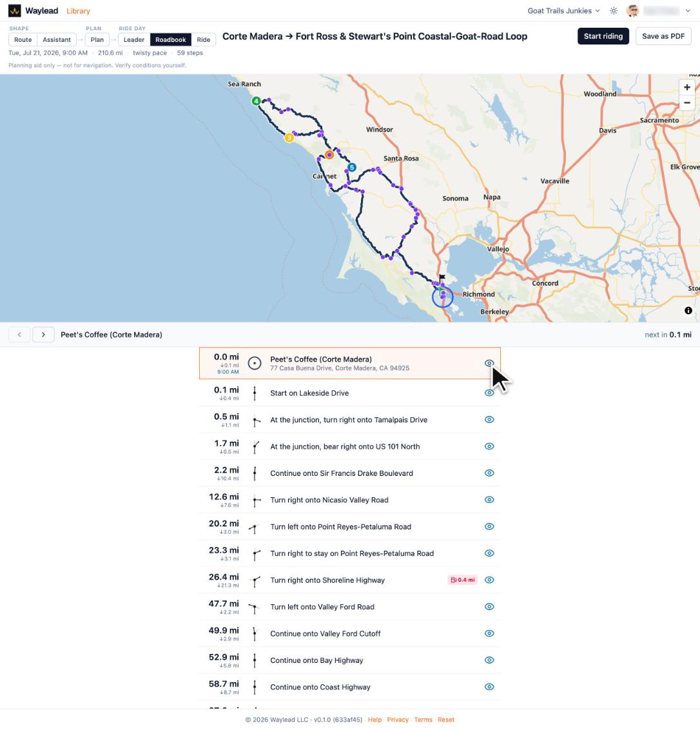Screen dimensions: 700x730
Task: Zoom in on the map
Action: point(687,87)
